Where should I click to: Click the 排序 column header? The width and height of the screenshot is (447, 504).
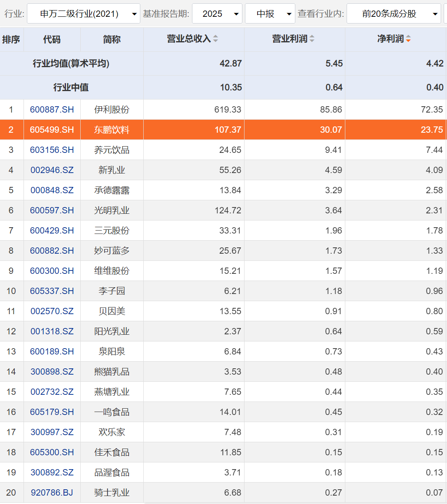pos(12,39)
